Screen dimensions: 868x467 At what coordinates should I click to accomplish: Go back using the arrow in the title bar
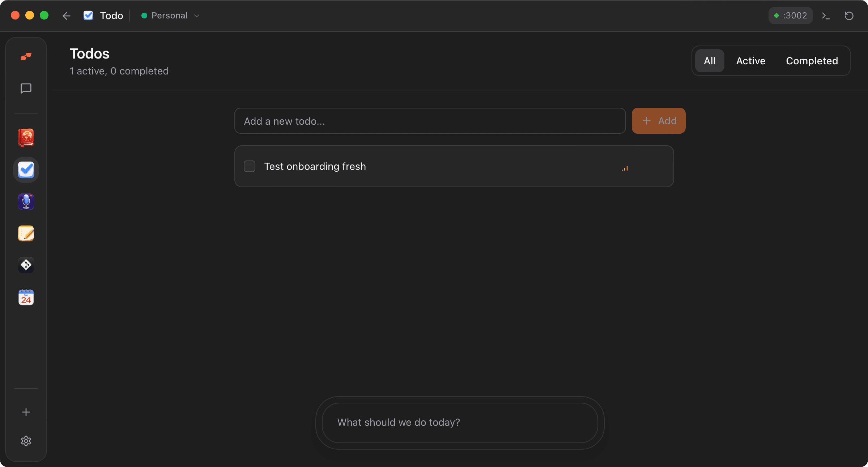pos(67,16)
